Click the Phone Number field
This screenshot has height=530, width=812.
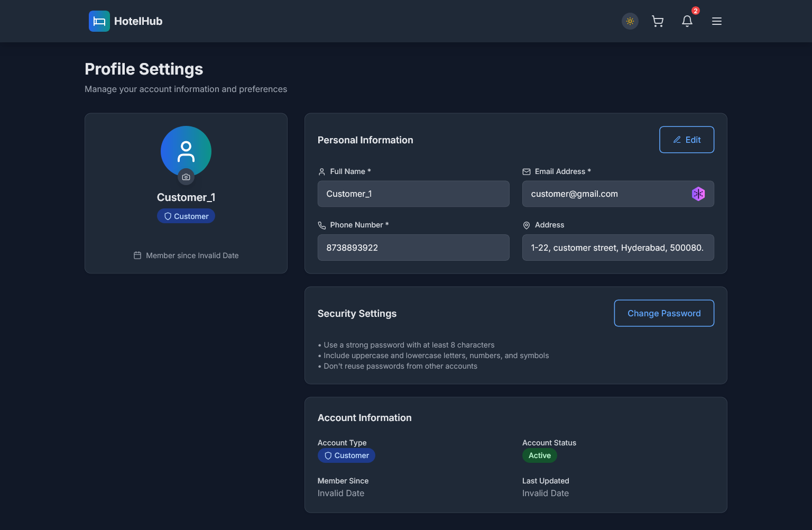coord(413,248)
